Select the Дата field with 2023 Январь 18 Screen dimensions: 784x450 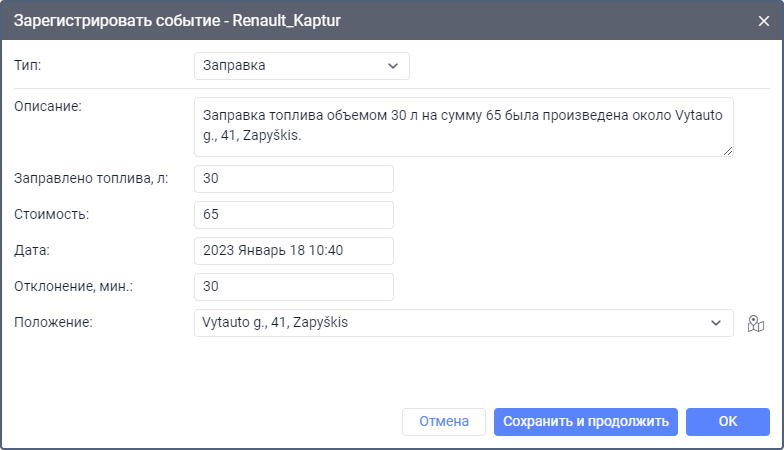click(x=293, y=251)
